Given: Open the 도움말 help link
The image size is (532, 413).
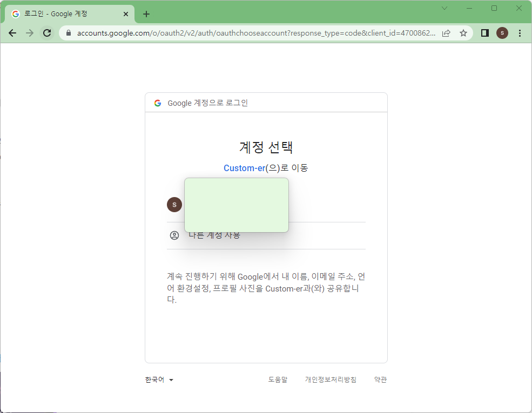Looking at the screenshot, I should (x=278, y=380).
